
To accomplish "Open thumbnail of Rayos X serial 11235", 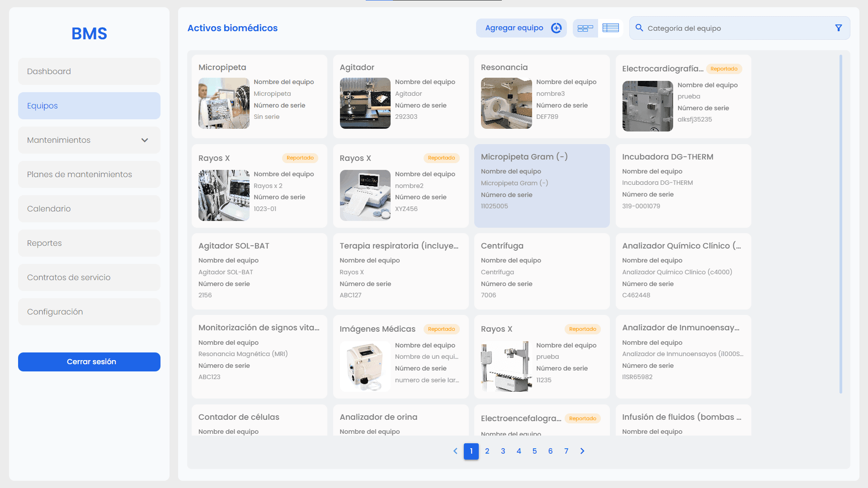I will 506,366.
